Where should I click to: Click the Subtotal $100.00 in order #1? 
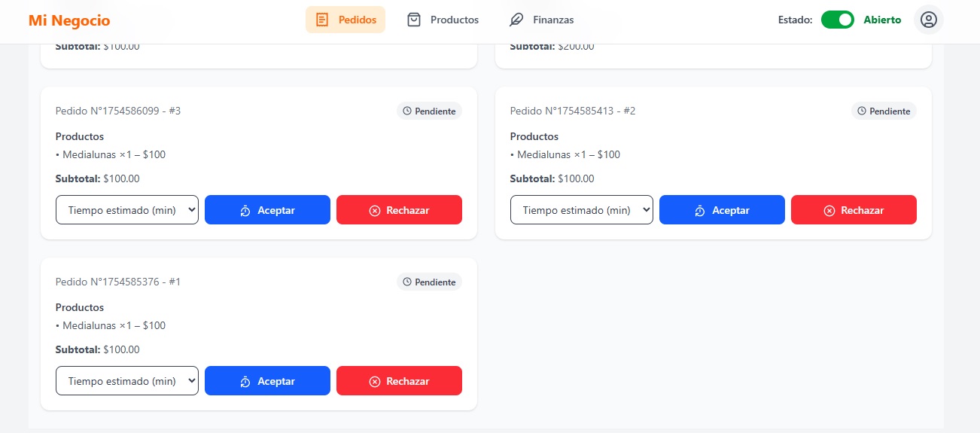tap(98, 349)
